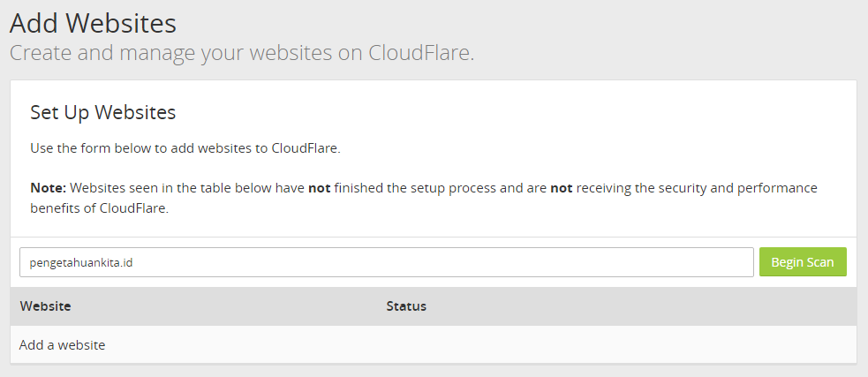Click the 'benefits of CloudFlare.' text line
868x377 pixels.
click(x=99, y=208)
